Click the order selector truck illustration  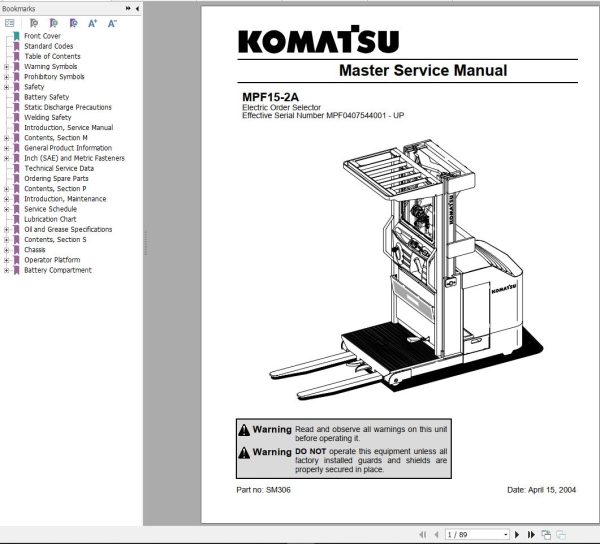click(406, 269)
